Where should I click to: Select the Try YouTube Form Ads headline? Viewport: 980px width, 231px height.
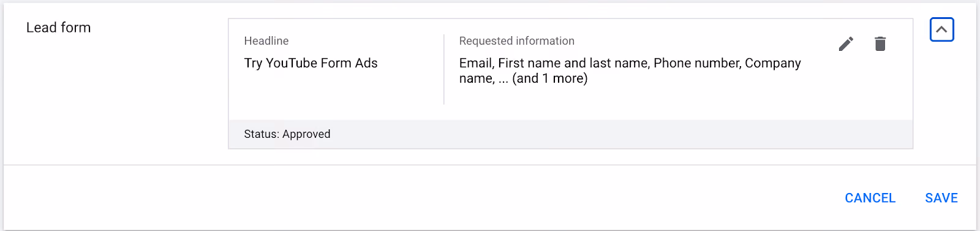point(311,63)
